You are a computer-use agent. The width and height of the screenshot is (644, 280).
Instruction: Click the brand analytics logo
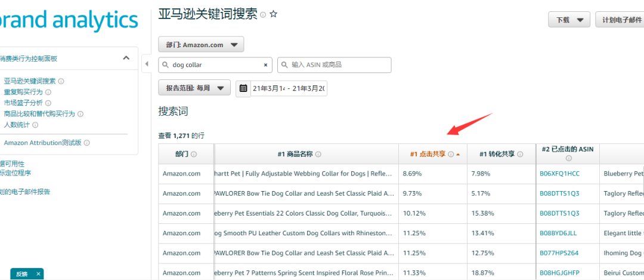pyautogui.click(x=69, y=20)
